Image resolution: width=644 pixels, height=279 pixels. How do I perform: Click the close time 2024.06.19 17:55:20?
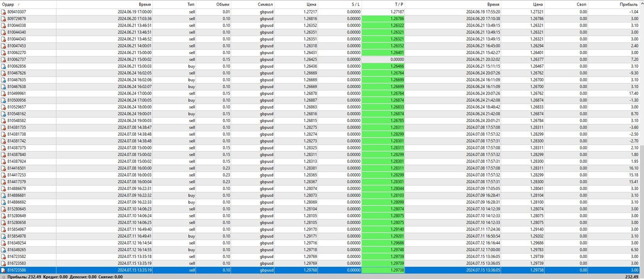click(x=483, y=11)
